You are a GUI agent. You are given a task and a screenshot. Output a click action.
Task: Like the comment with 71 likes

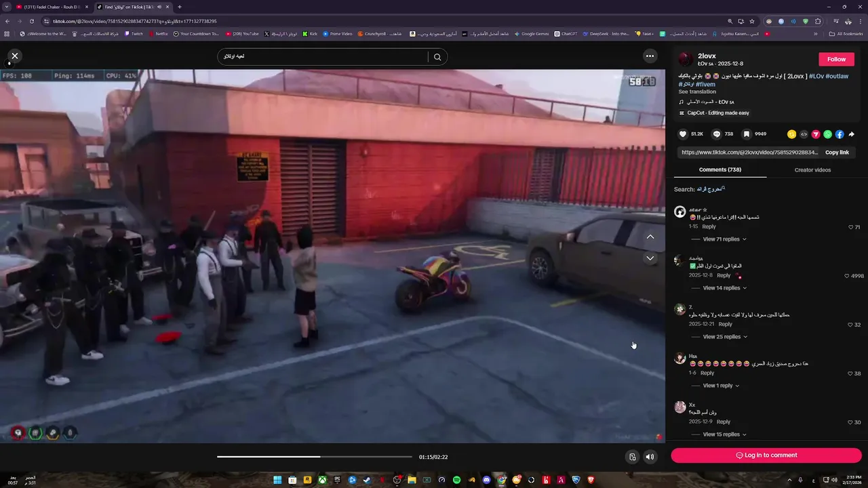pos(851,227)
